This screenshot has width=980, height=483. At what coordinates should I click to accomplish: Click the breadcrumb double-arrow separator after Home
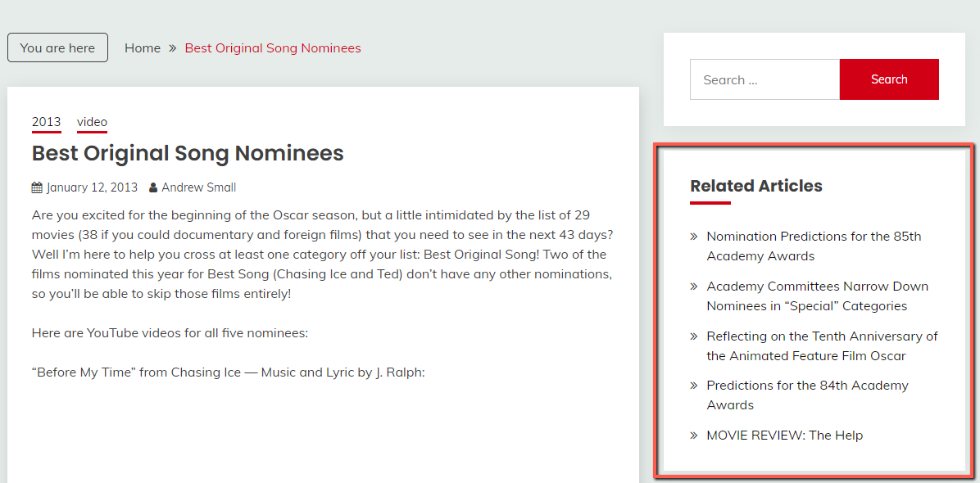(x=173, y=48)
